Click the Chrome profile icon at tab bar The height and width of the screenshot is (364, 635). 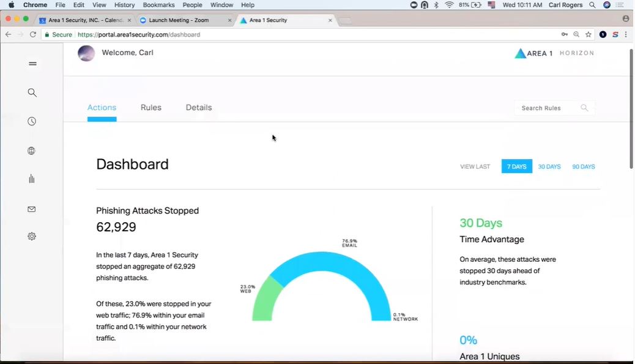click(x=626, y=18)
